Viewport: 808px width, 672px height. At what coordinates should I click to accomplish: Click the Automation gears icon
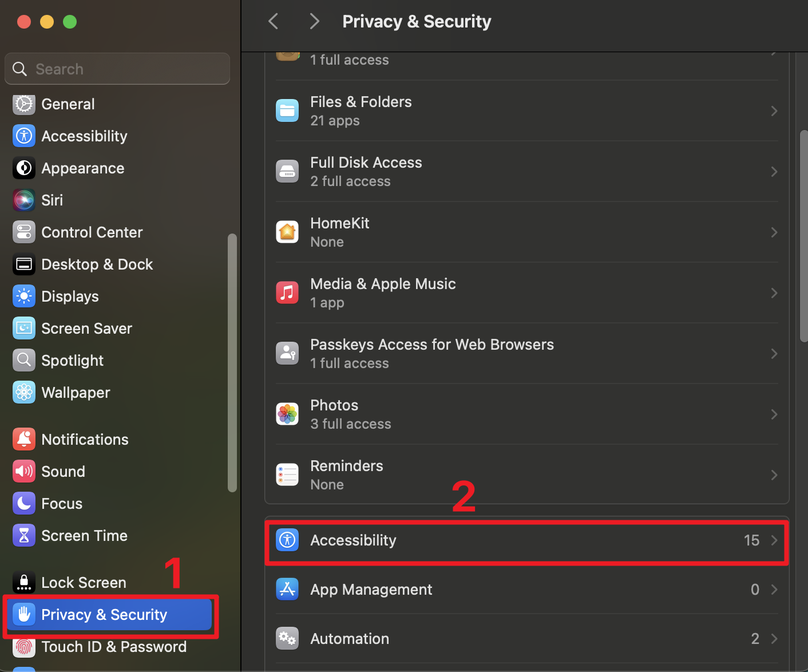click(287, 639)
